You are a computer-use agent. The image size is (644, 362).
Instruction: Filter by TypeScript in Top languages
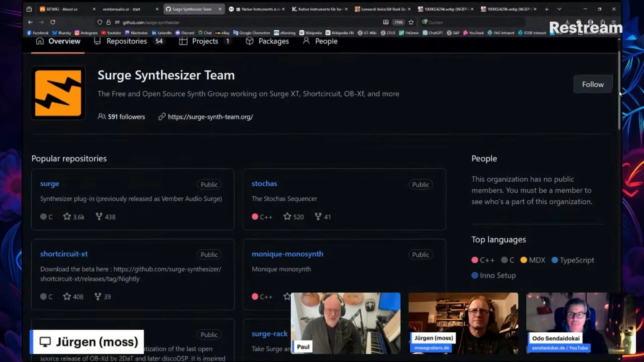coord(573,260)
